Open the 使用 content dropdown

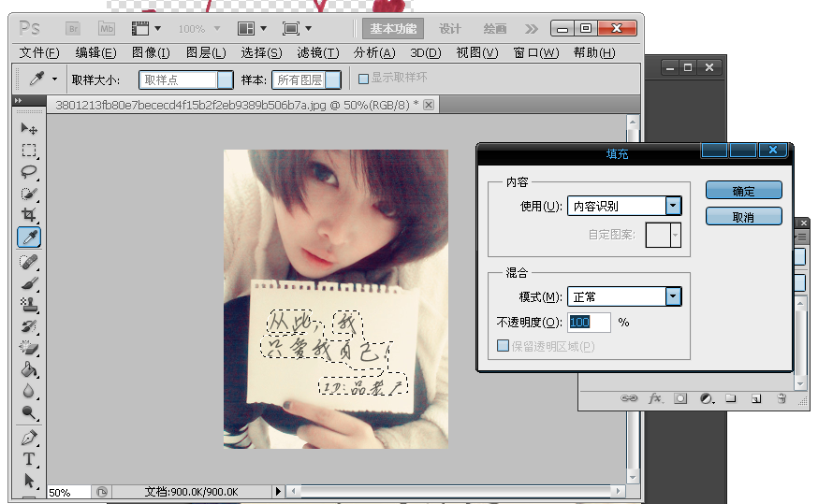[x=672, y=206]
